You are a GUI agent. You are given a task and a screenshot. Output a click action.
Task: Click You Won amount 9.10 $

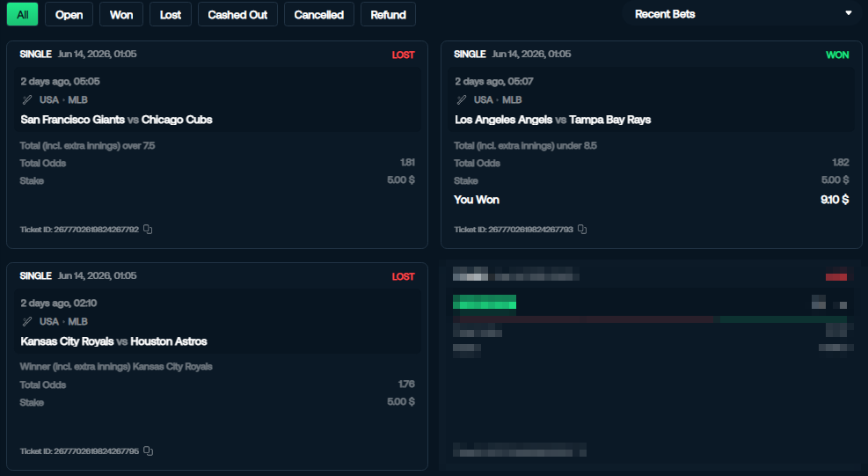tap(835, 200)
